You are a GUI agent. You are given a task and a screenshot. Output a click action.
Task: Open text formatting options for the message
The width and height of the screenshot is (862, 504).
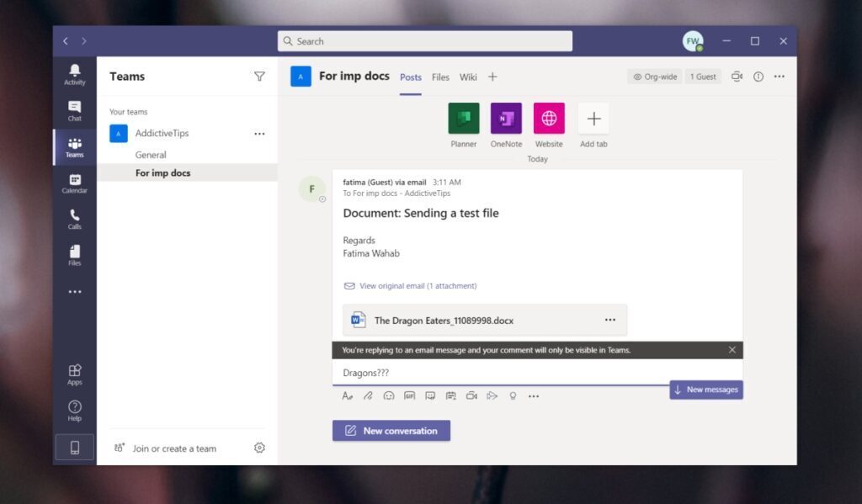[348, 395]
